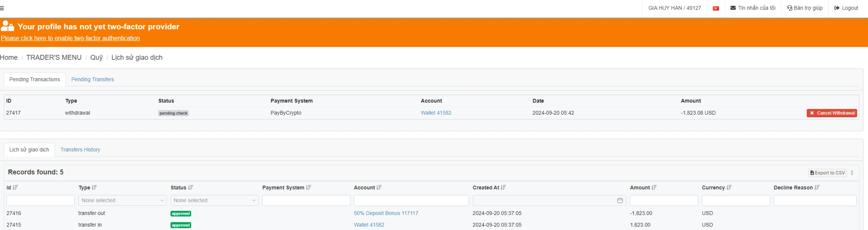Click the Id filter input field
This screenshot has height=230, width=868.
(40, 200)
